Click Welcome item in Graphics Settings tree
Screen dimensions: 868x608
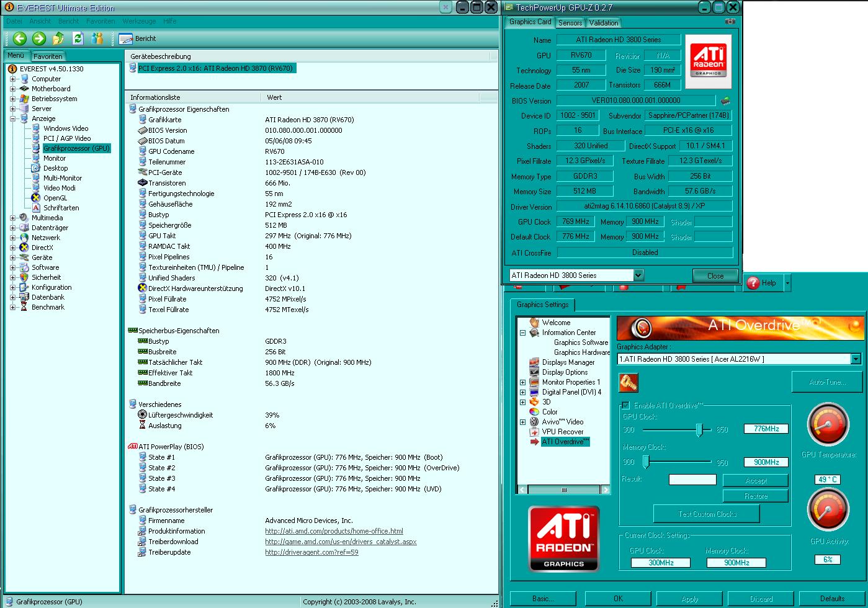(x=556, y=323)
